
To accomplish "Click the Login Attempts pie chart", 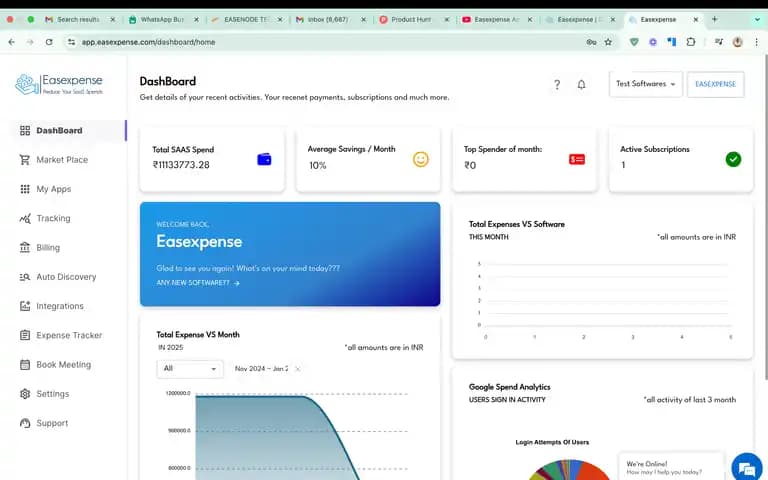I will click(568, 470).
